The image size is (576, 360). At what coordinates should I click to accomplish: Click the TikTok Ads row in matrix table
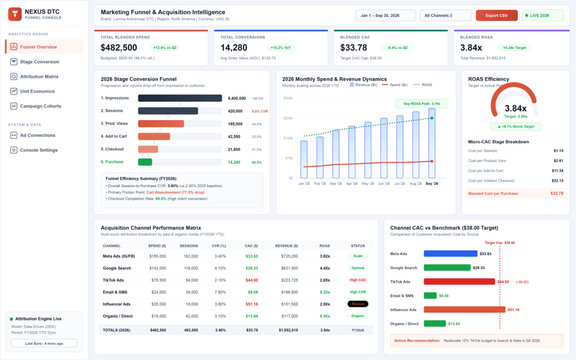236,280
